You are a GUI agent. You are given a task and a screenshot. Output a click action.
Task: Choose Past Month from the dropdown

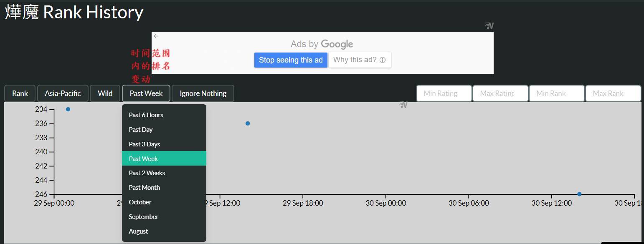pyautogui.click(x=145, y=188)
